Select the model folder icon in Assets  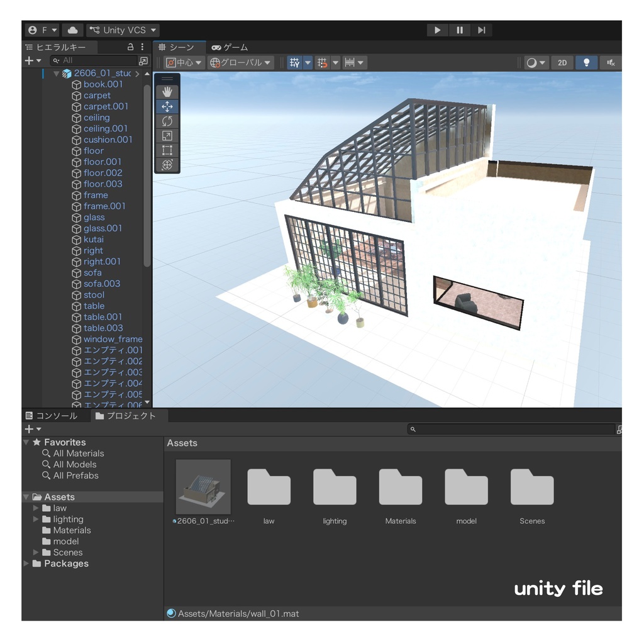pyautogui.click(x=466, y=487)
